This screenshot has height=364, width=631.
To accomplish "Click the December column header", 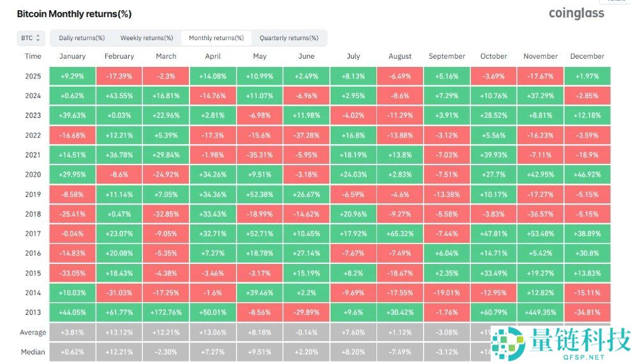I will (x=587, y=56).
